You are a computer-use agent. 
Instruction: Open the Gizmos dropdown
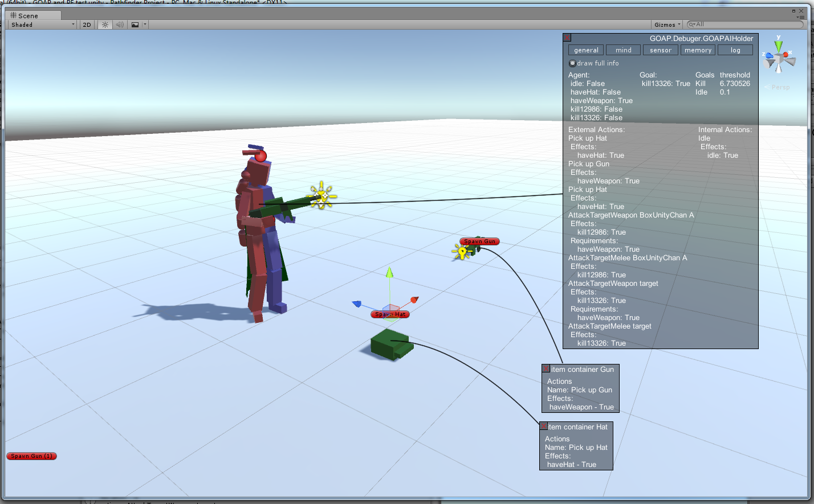pos(668,24)
